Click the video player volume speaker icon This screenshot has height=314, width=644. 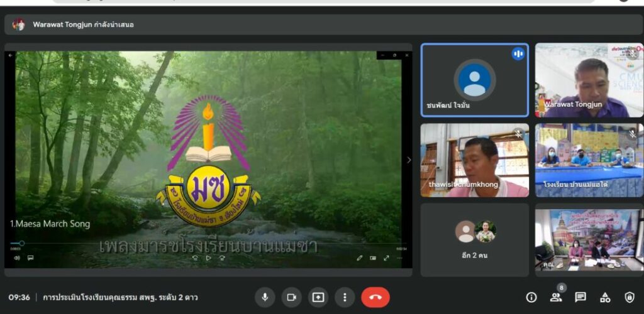coord(17,257)
